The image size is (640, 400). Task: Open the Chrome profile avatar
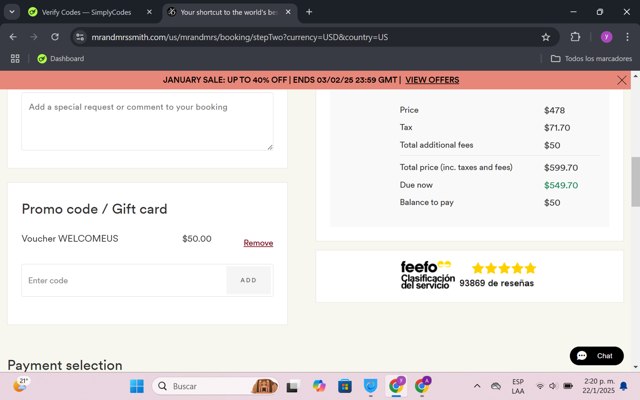(x=607, y=37)
